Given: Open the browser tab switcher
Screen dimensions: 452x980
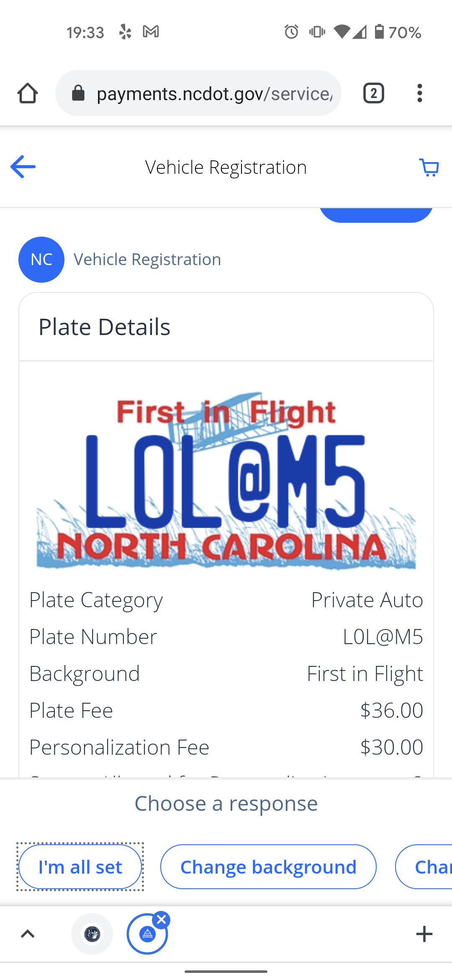Looking at the screenshot, I should [373, 93].
